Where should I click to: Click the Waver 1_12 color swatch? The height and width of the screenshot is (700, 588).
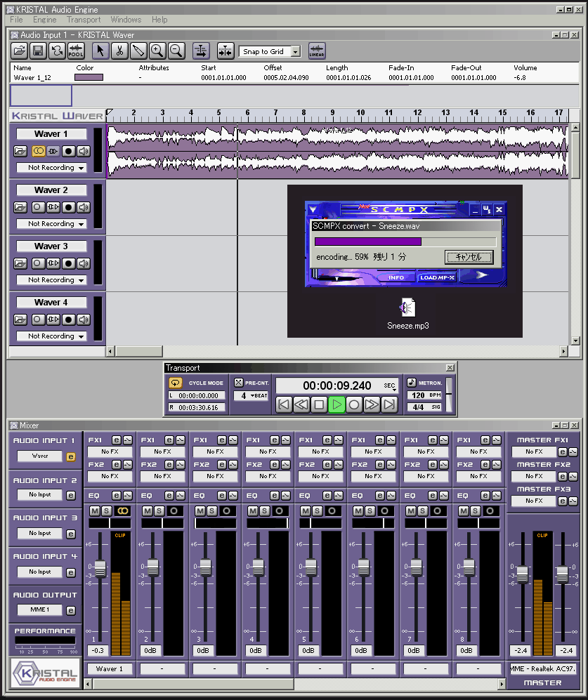click(89, 78)
